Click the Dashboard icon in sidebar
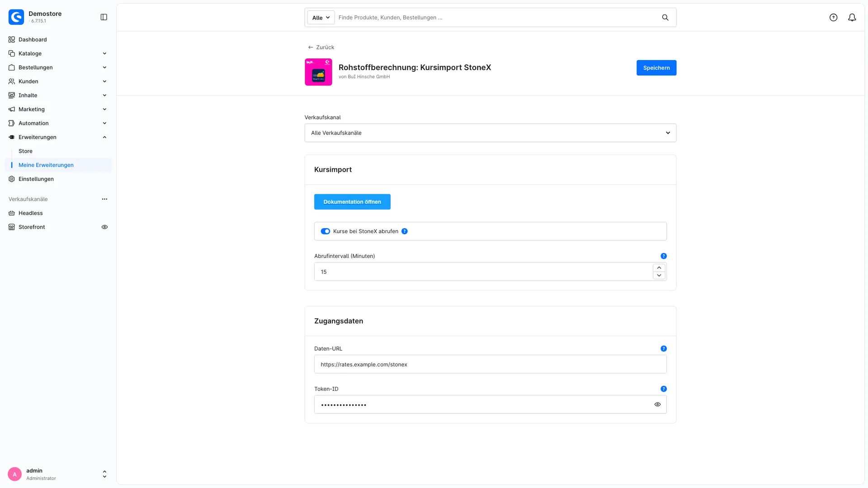This screenshot has height=488, width=868. click(x=12, y=40)
